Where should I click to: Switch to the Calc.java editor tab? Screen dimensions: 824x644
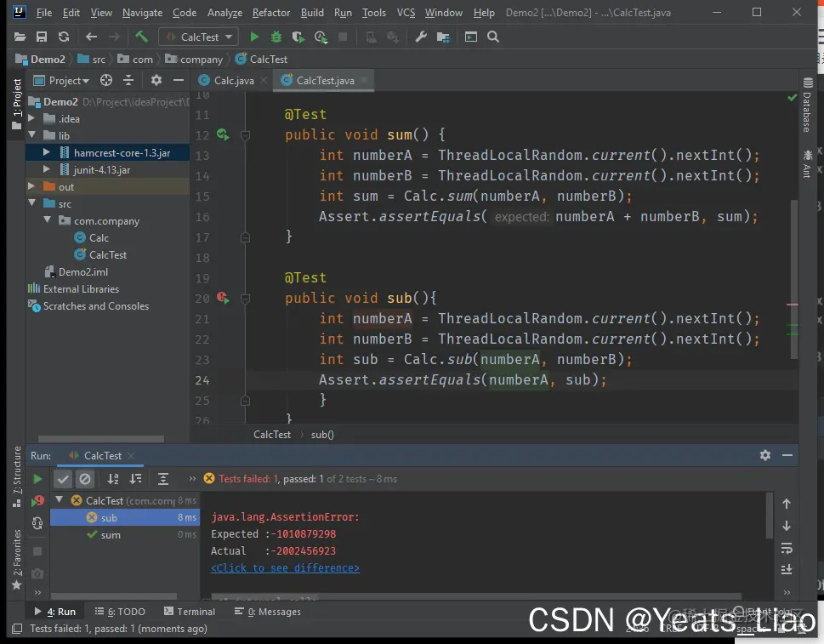233,81
